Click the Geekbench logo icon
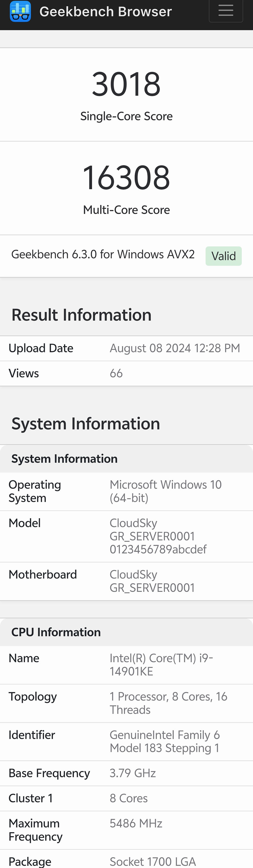Image resolution: width=253 pixels, height=868 pixels. (20, 11)
